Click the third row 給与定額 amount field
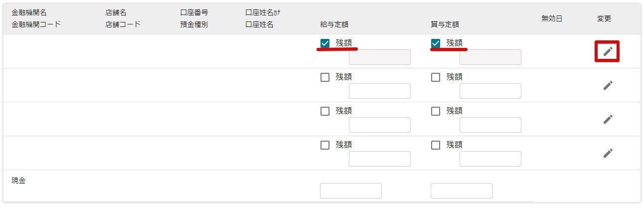Viewport: 644px width, 208px height. click(x=380, y=125)
